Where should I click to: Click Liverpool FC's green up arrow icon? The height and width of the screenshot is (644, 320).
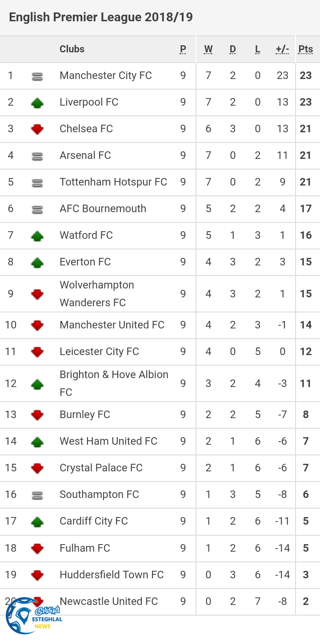tap(37, 103)
